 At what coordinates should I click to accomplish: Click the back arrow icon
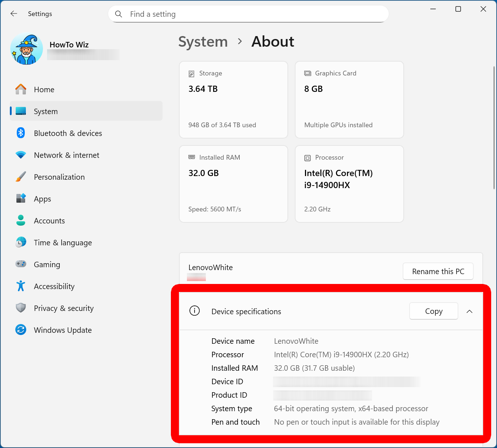[13, 13]
